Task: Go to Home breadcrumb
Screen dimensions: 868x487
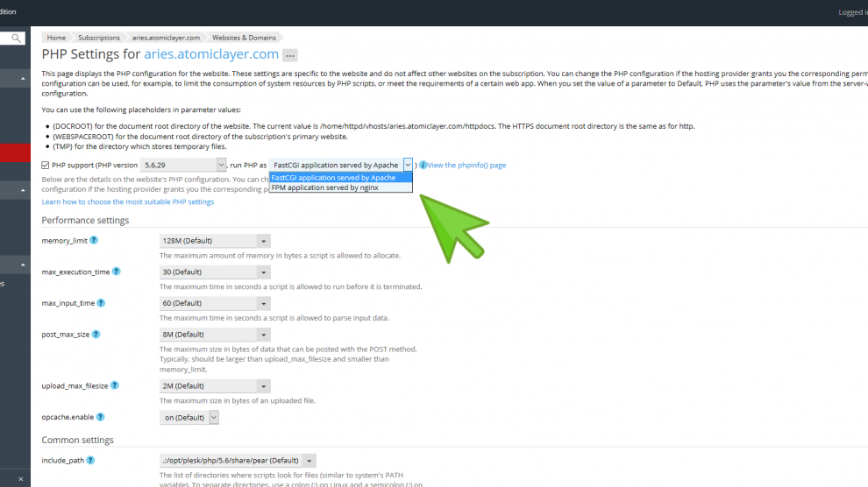Action: pyautogui.click(x=56, y=38)
